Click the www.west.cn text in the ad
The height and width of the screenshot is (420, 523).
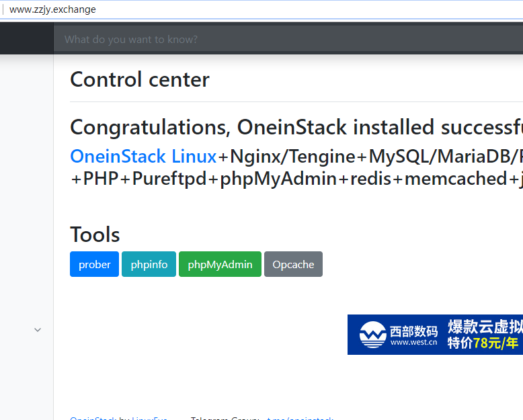click(413, 342)
